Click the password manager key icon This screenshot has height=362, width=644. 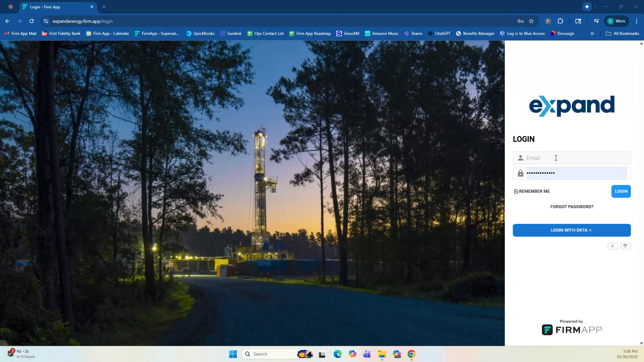pyautogui.click(x=520, y=21)
